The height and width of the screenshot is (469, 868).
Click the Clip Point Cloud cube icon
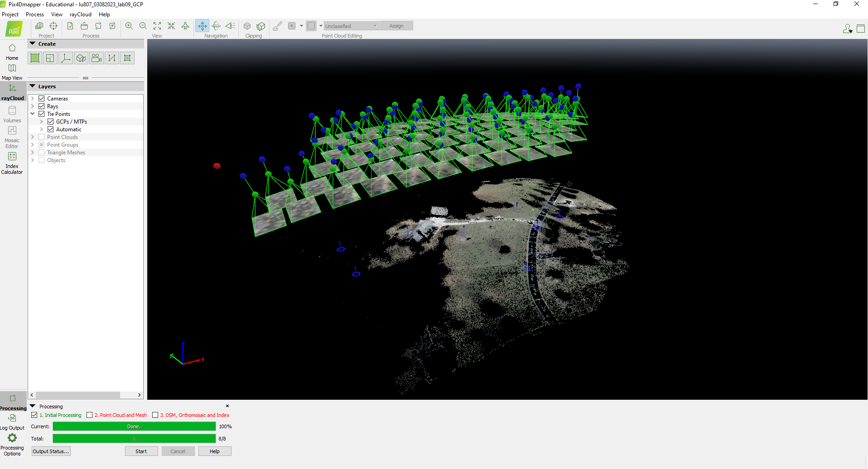point(247,26)
